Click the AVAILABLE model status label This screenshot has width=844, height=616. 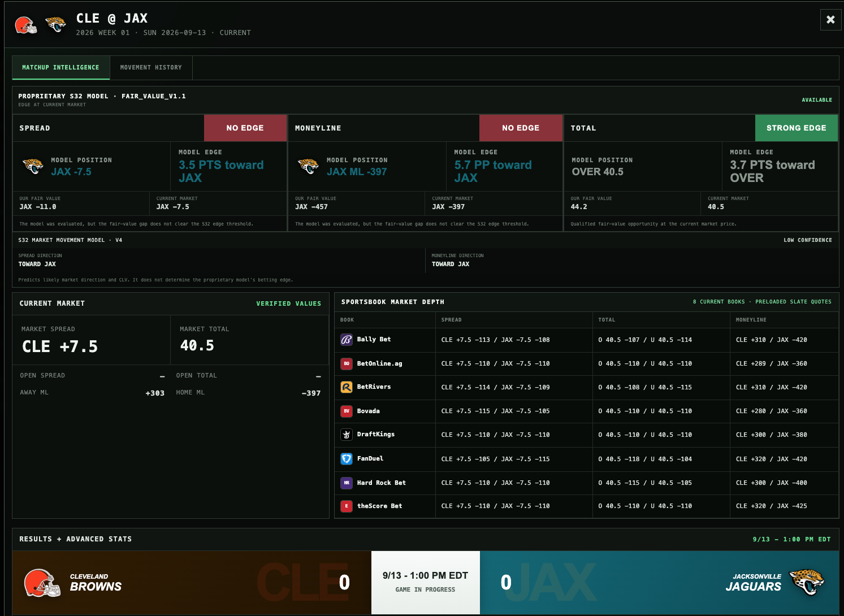coord(817,100)
